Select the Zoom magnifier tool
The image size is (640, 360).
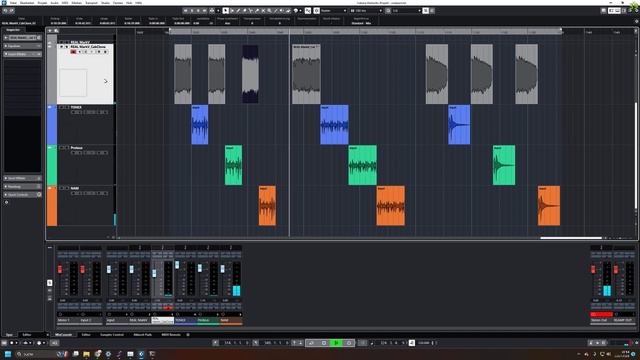(269, 11)
